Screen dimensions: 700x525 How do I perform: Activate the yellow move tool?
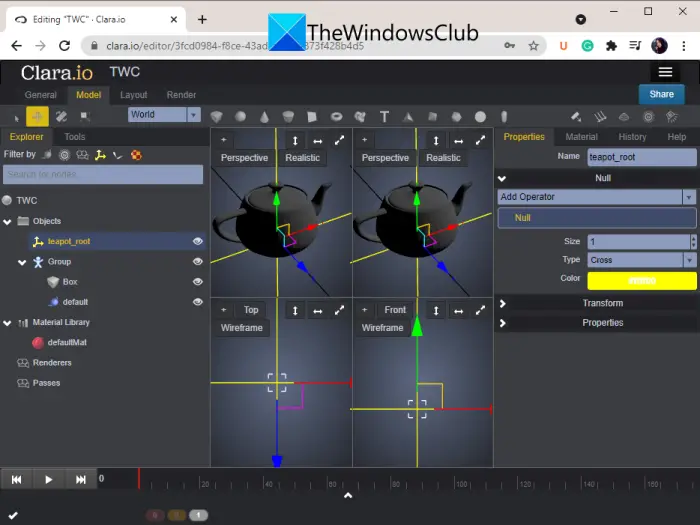tap(38, 117)
